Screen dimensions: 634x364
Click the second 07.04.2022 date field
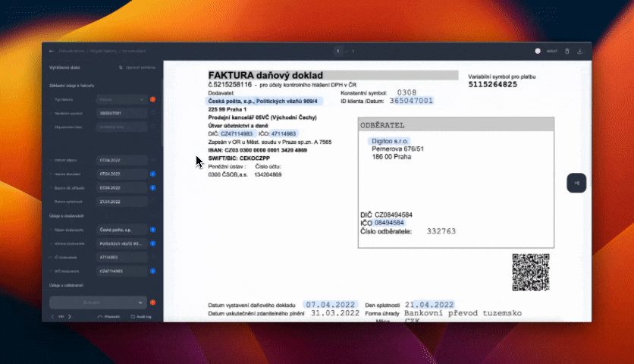pyautogui.click(x=121, y=174)
